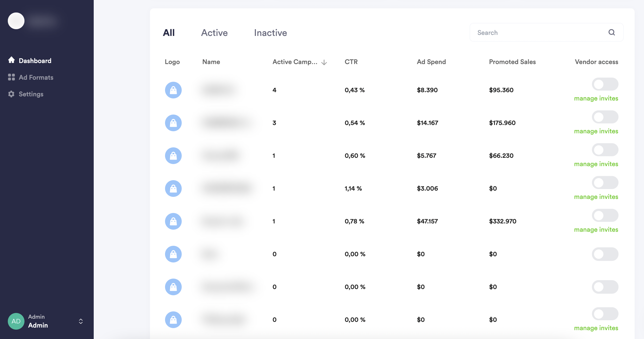Screen dimensions: 644x339
Task: Click the Dashboard home icon
Action: [11, 60]
